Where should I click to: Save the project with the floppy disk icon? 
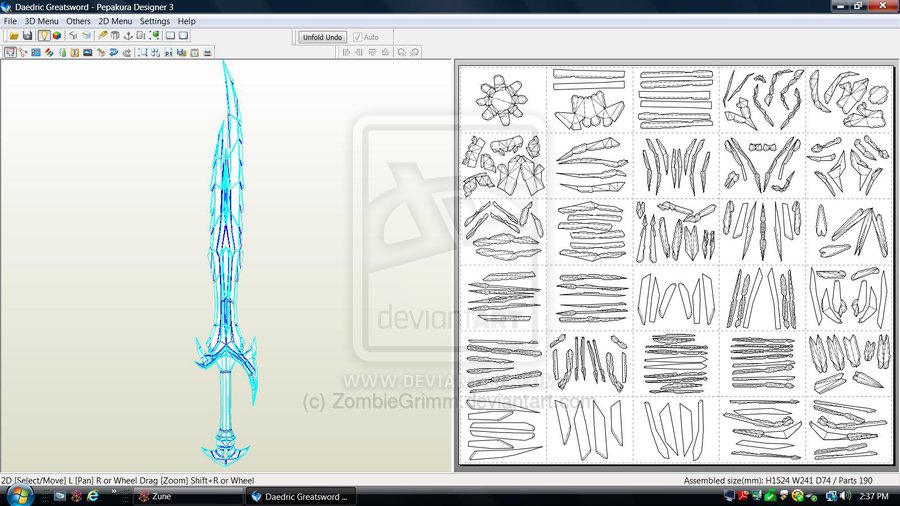click(x=27, y=36)
